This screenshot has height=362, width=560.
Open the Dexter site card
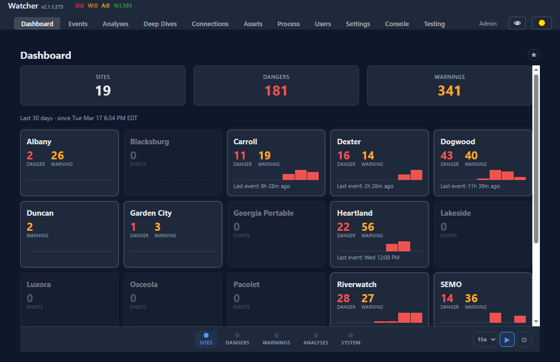(x=379, y=163)
